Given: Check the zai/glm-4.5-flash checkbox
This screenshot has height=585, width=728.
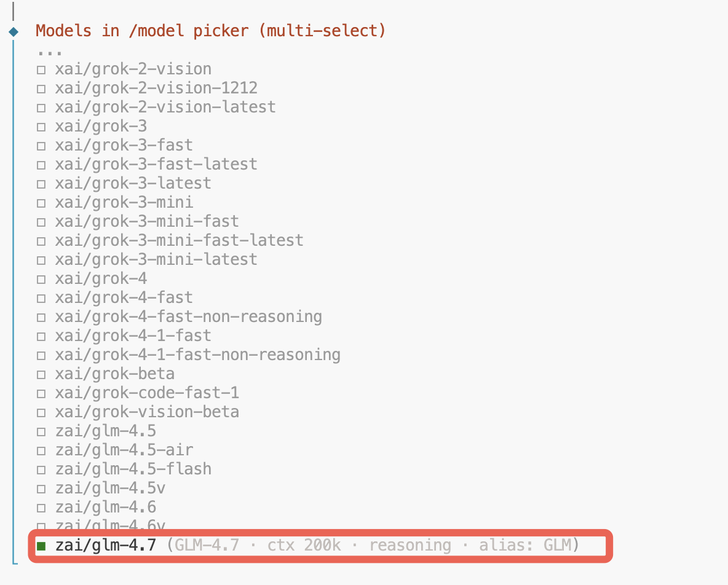Looking at the screenshot, I should click(x=41, y=469).
